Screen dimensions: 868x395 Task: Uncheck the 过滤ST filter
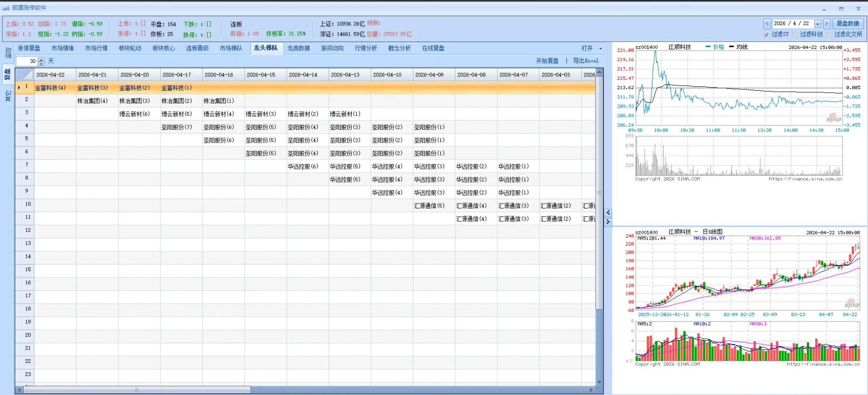tap(766, 34)
